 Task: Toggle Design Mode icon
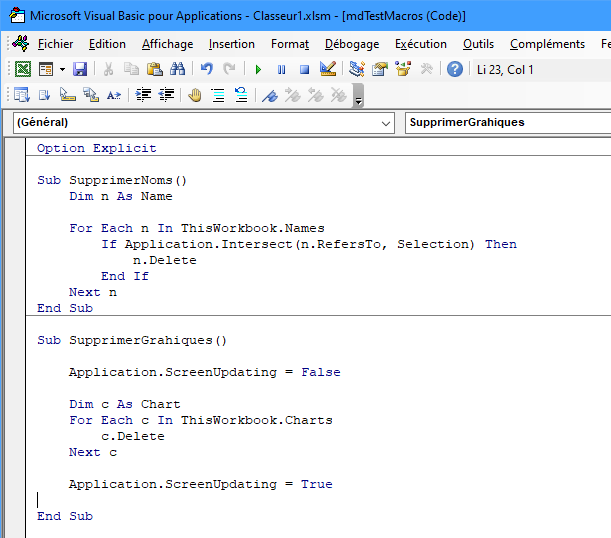pyautogui.click(x=328, y=69)
